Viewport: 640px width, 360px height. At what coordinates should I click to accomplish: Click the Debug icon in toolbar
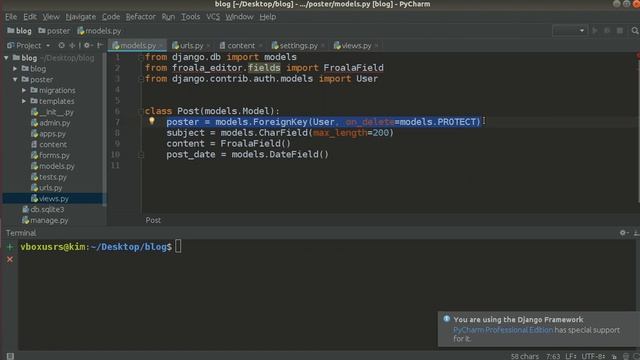(607, 31)
